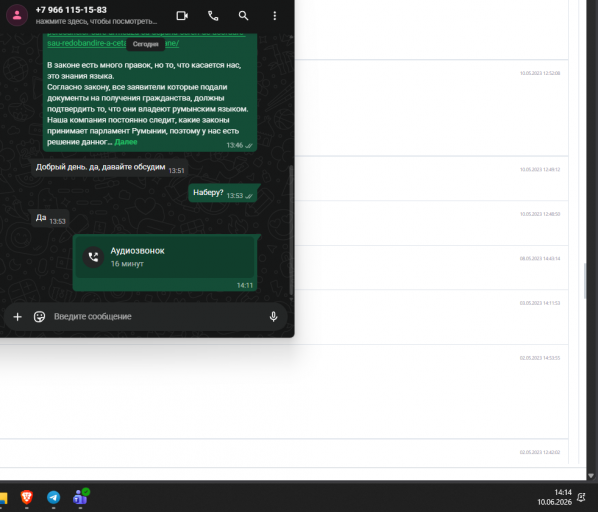Viewport: 598px width, 512px height.
Task: Open the three-dot chat menu
Action: 275,16
